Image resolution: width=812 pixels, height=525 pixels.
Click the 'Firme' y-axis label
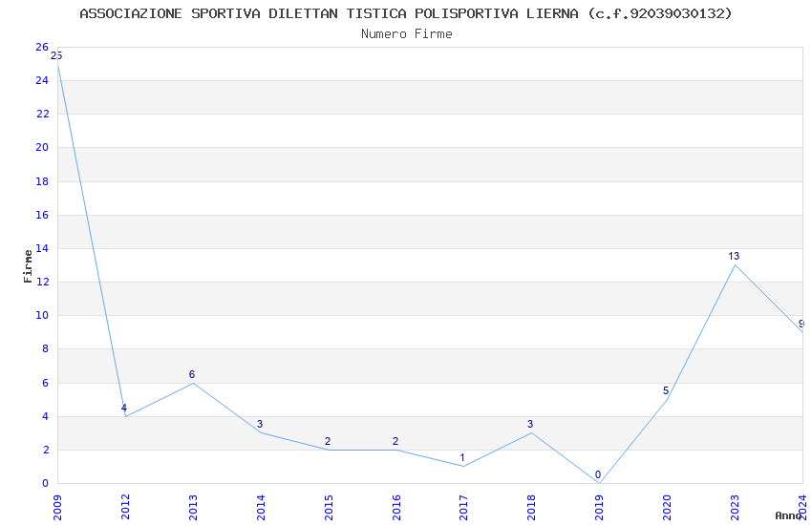point(28,265)
